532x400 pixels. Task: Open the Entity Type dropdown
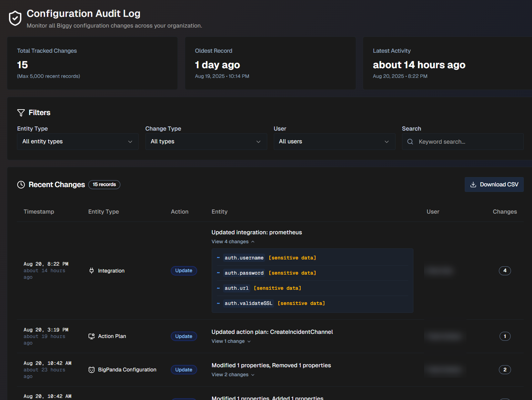click(x=77, y=142)
